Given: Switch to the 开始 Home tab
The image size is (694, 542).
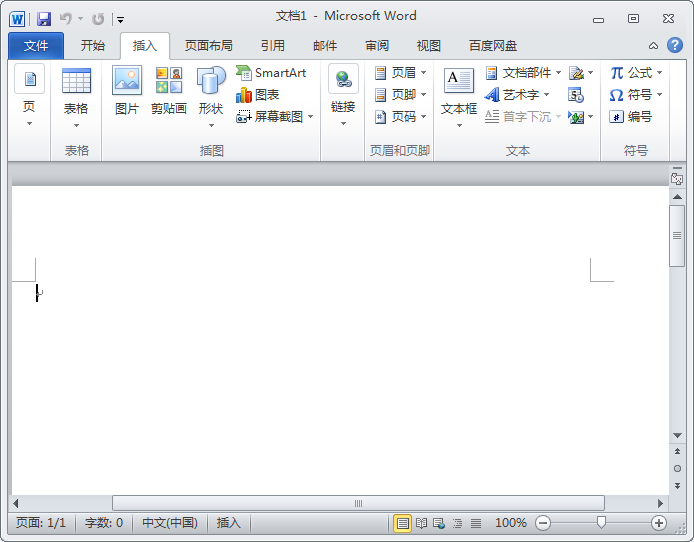Looking at the screenshot, I should 93,46.
